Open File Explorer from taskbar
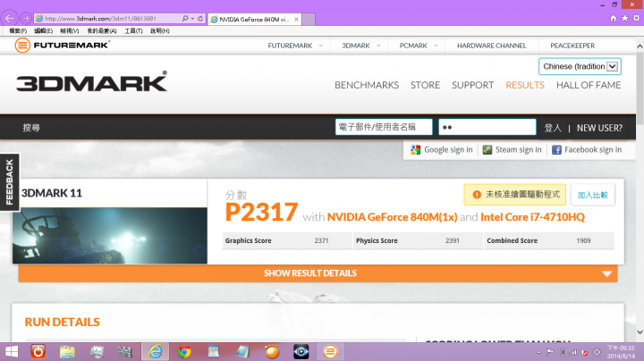The width and height of the screenshot is (644, 361). pos(67,351)
